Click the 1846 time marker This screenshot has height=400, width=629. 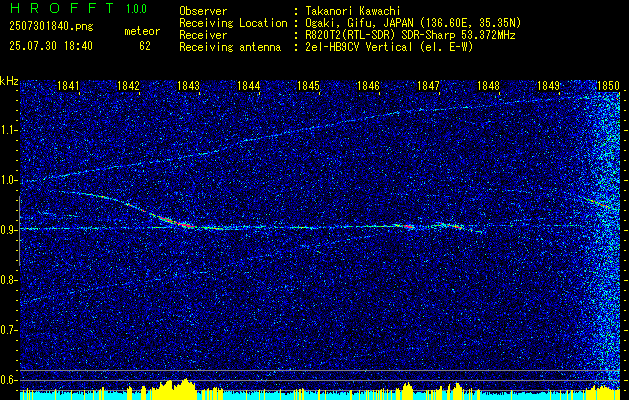368,85
